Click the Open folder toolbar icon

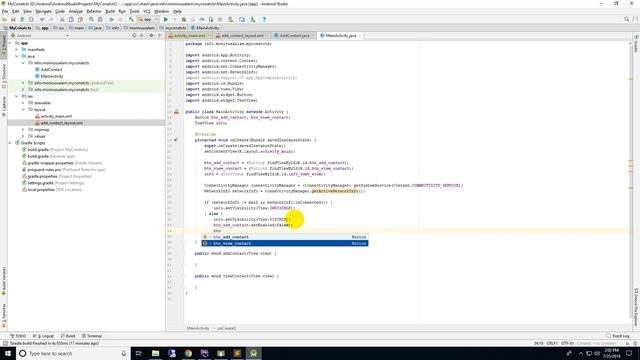pos(4,19)
